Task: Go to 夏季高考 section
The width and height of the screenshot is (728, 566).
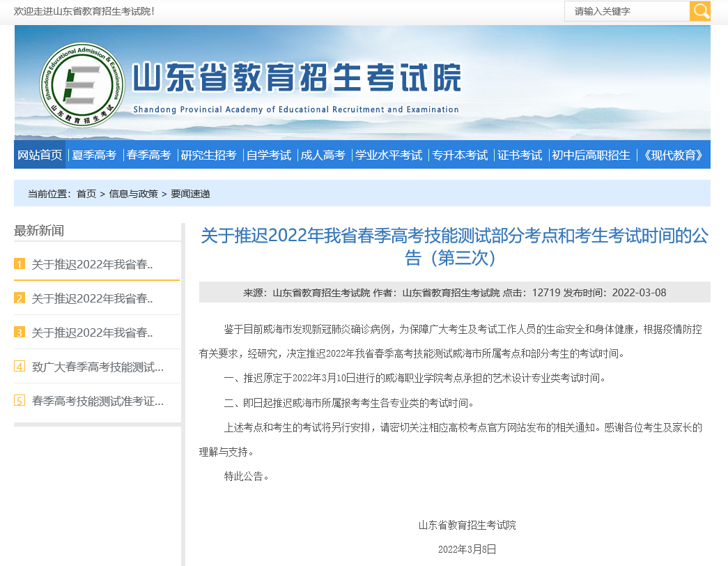Action: 94,155
